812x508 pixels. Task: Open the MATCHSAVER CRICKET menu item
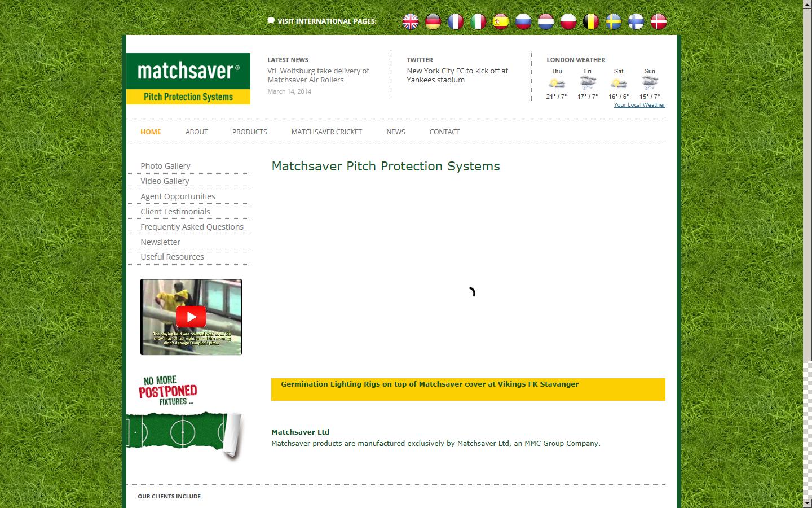pyautogui.click(x=326, y=132)
